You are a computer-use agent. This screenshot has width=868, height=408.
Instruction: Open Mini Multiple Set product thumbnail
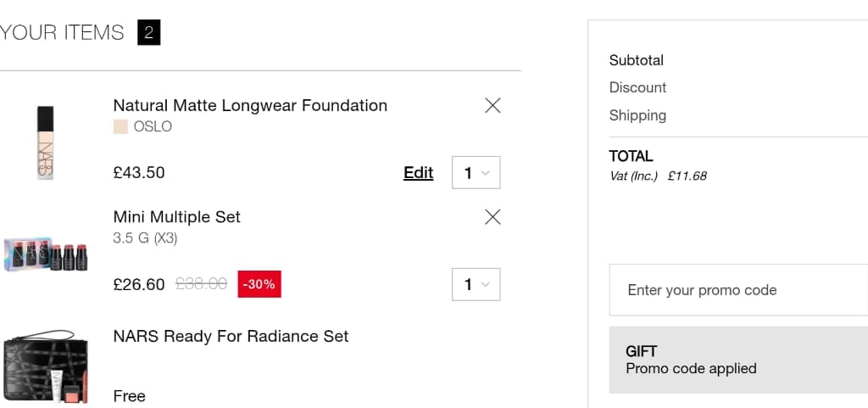click(46, 254)
